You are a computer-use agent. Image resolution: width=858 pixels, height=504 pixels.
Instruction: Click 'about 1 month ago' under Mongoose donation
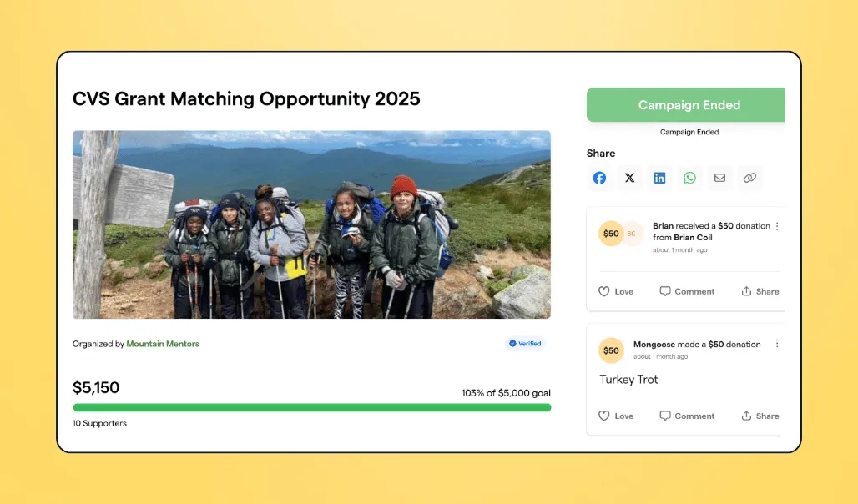[x=660, y=357]
